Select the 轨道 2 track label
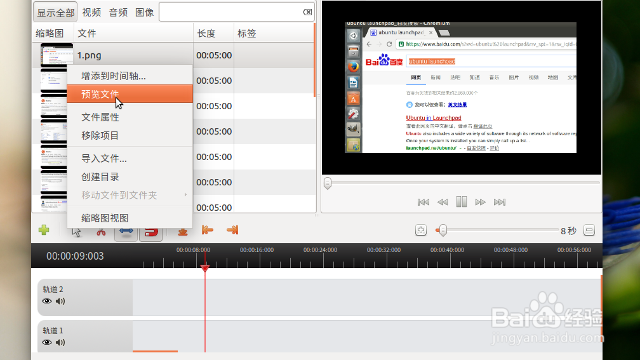Image resolution: width=640 pixels, height=360 pixels. 53,289
